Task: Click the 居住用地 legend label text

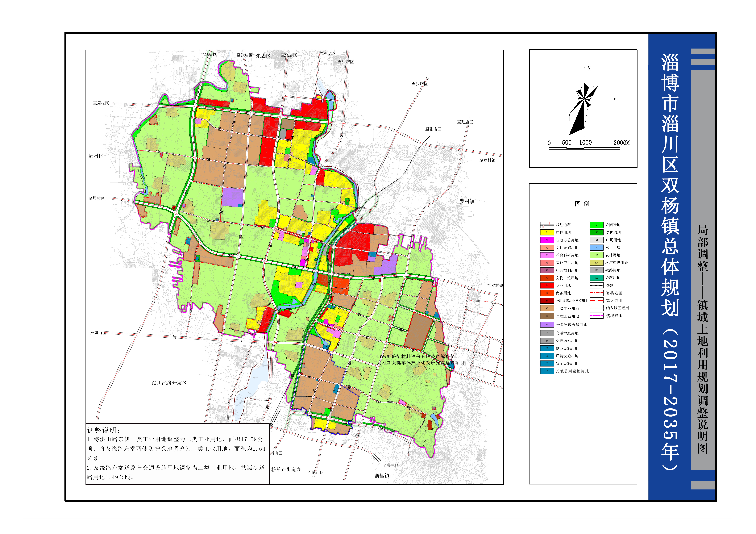Action: (563, 232)
